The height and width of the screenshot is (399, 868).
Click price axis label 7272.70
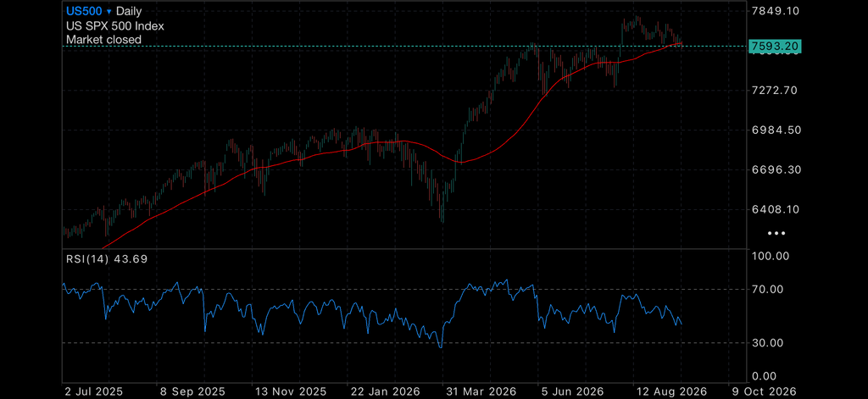[776, 90]
